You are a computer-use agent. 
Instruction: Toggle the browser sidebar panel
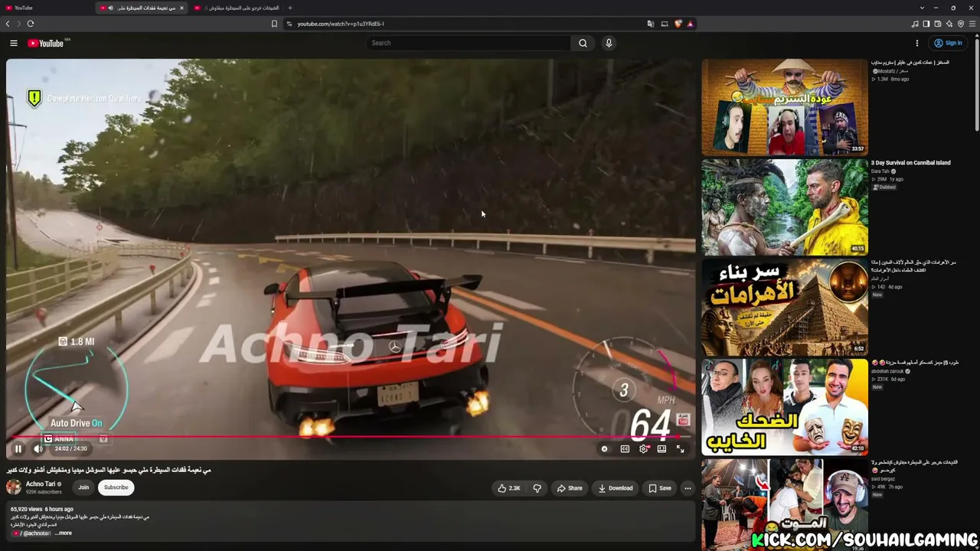926,24
